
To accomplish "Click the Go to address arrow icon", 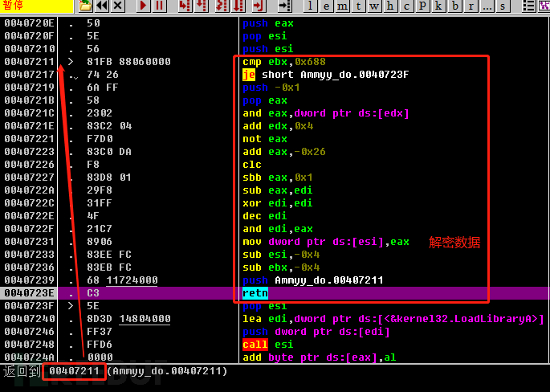I will [284, 6].
